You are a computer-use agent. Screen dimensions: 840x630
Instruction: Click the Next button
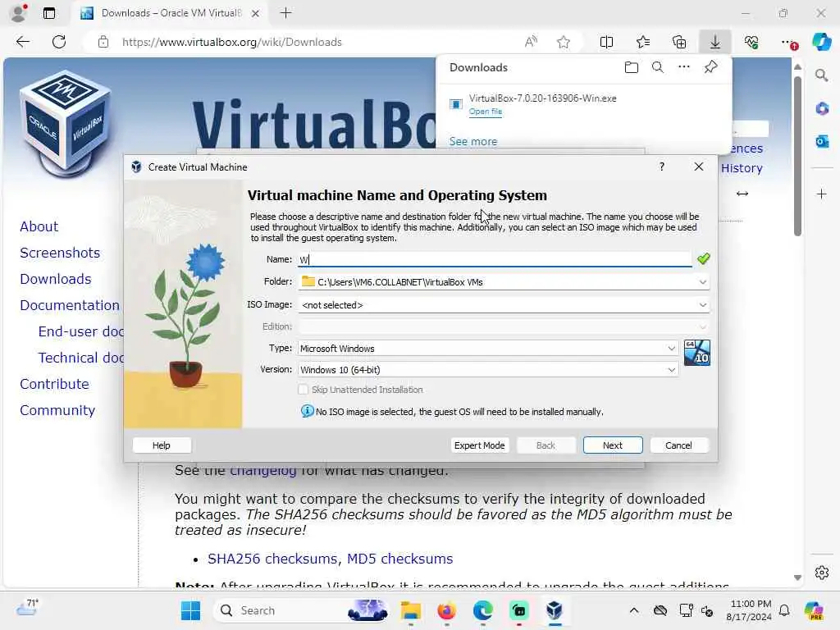pos(612,445)
